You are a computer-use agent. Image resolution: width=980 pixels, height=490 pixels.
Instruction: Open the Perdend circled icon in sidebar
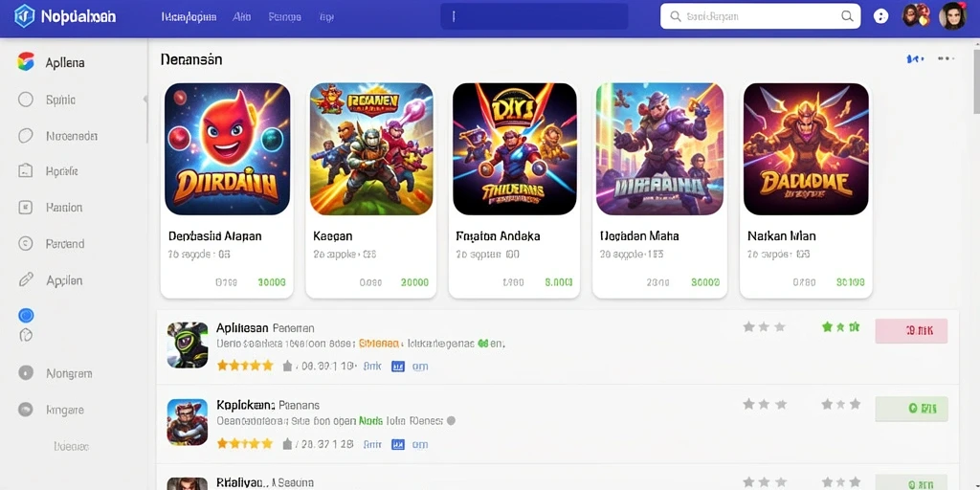coord(26,244)
